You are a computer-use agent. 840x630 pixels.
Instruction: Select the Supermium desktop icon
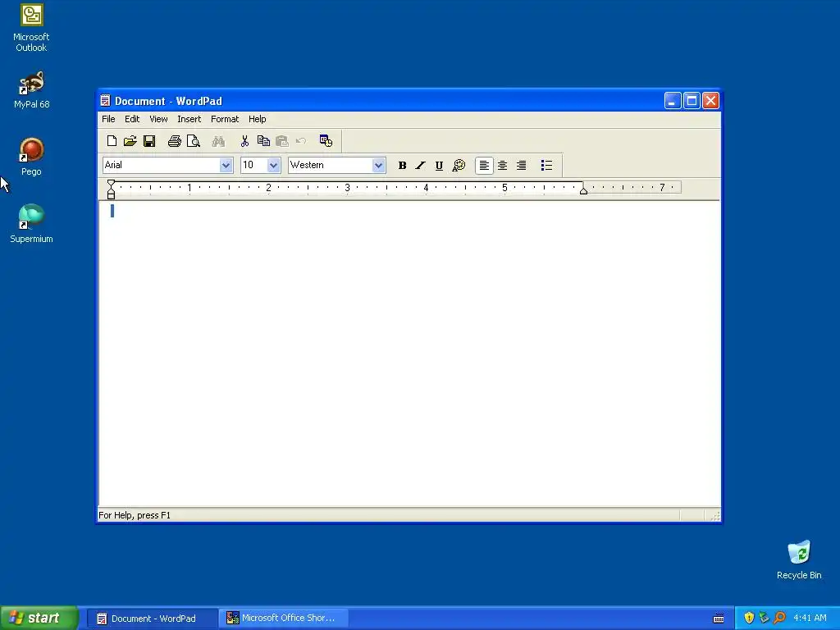tap(31, 224)
